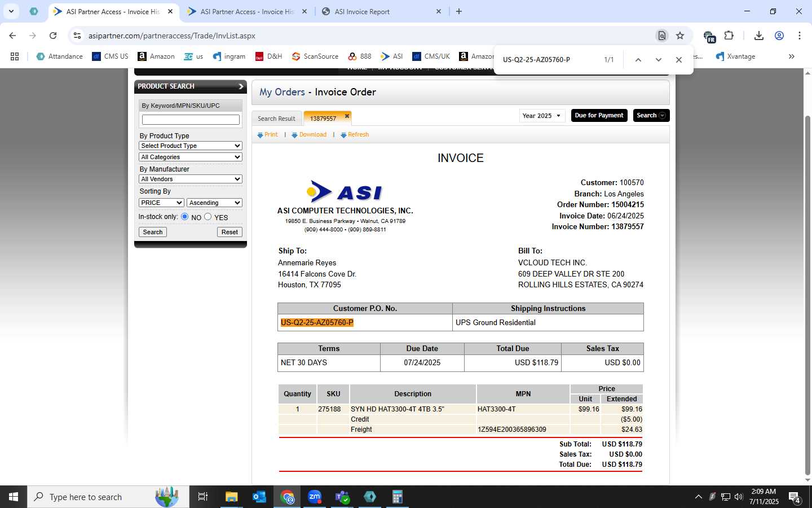Switch to second ASI Partner Access tab

click(x=247, y=11)
